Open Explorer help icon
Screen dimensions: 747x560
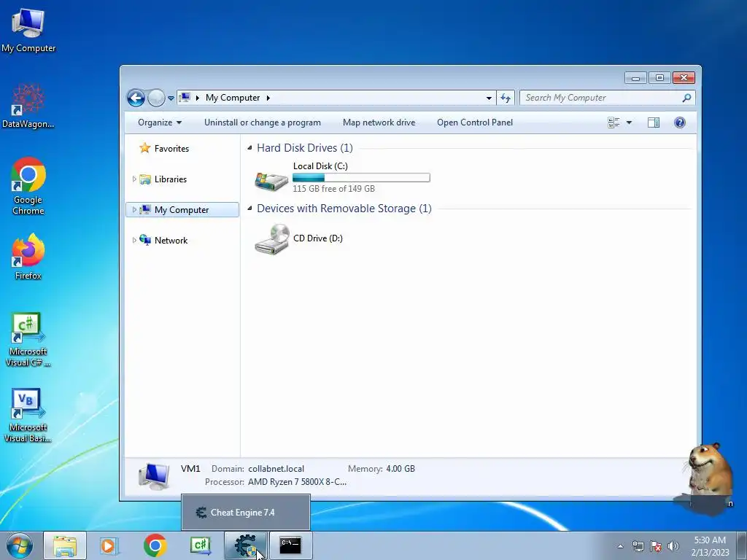click(680, 122)
